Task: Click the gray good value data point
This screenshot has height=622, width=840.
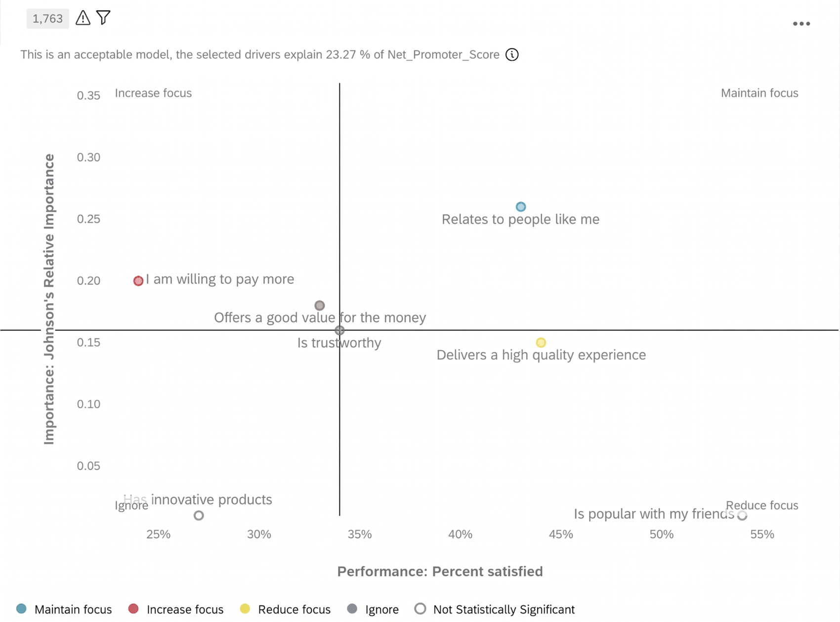Action: (x=320, y=306)
